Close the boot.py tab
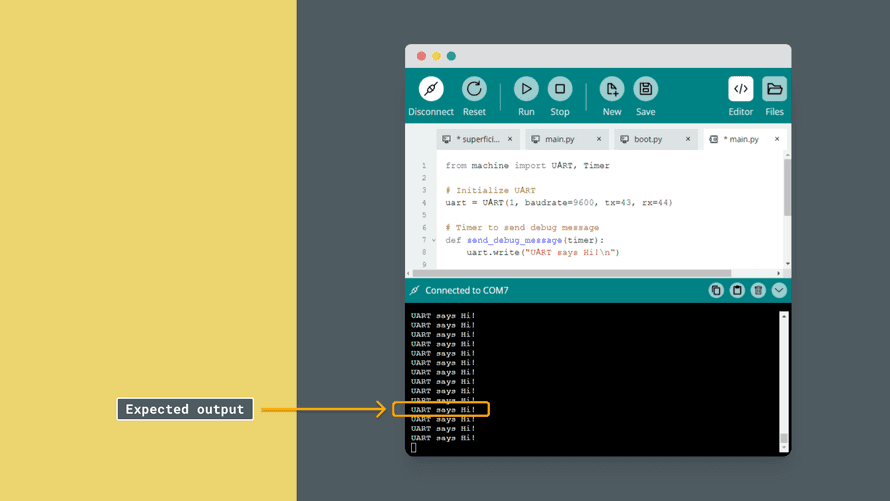 click(688, 139)
